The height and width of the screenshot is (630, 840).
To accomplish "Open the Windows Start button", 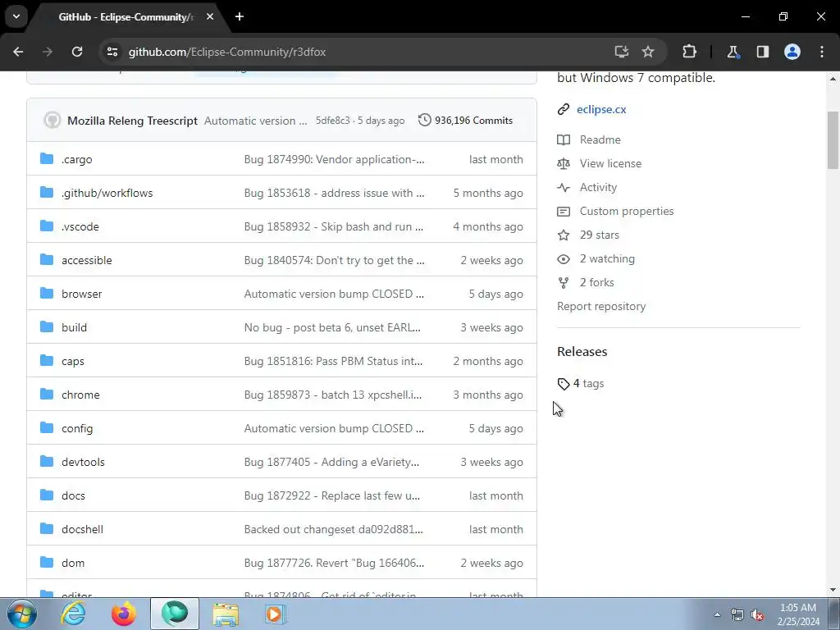I will click(22, 614).
